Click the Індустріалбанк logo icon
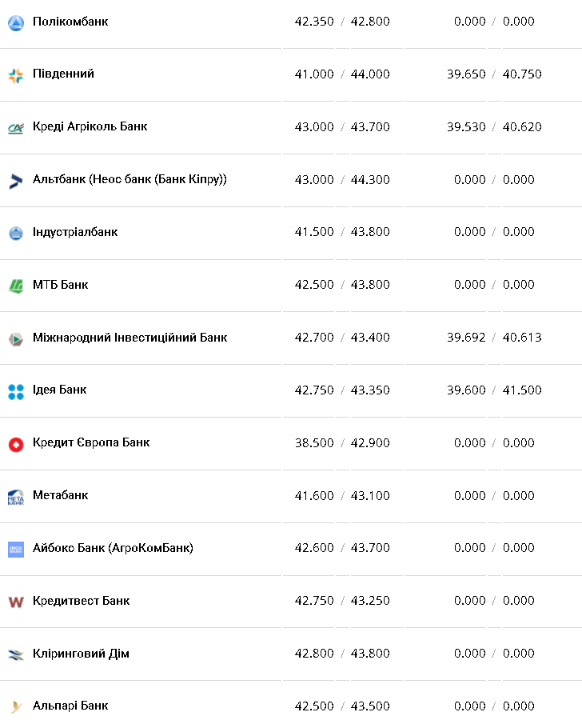 pyautogui.click(x=16, y=233)
